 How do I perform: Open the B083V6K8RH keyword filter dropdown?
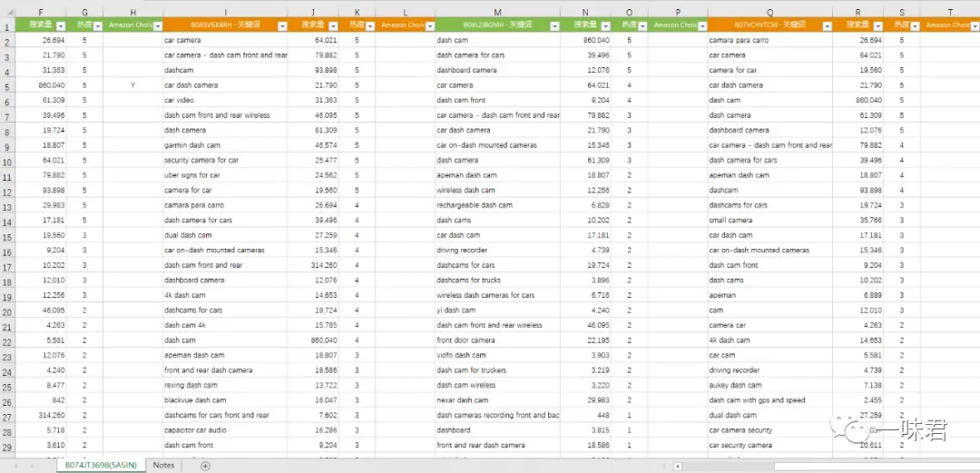click(x=282, y=25)
